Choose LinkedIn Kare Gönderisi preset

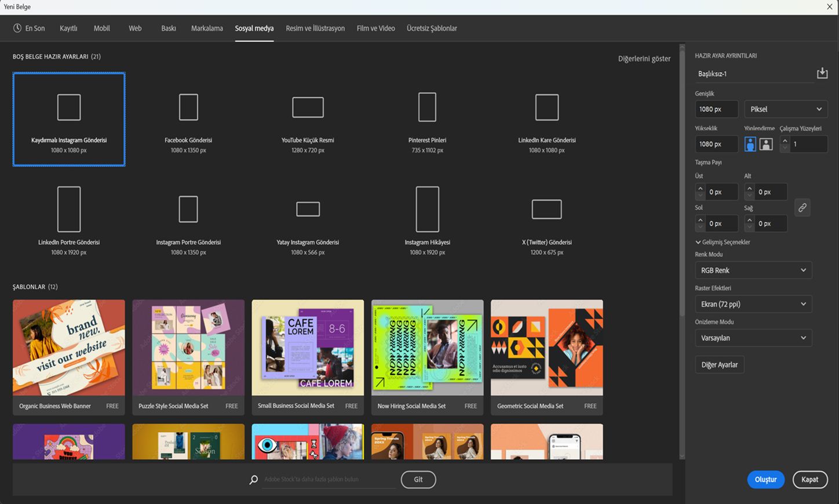click(546, 119)
